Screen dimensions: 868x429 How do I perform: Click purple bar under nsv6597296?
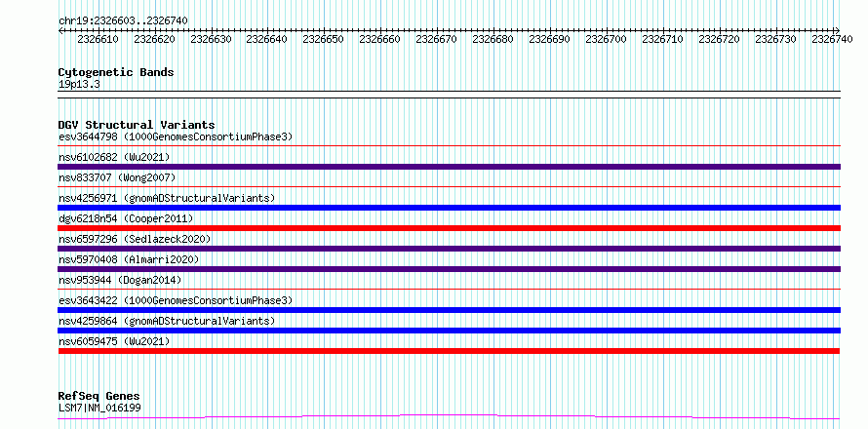449,249
